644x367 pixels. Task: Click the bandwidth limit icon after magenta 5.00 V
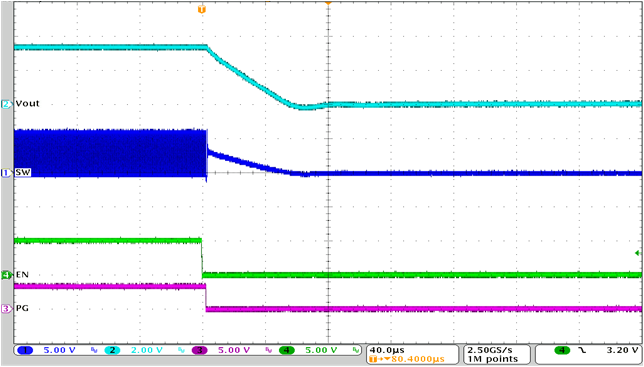[269, 350]
